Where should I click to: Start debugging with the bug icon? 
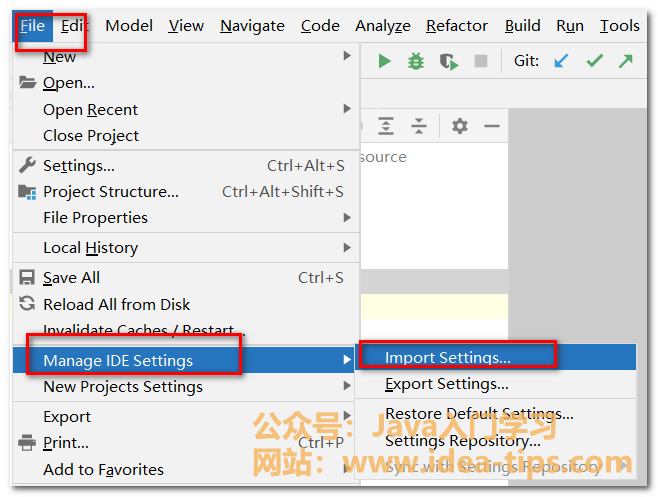[416, 61]
